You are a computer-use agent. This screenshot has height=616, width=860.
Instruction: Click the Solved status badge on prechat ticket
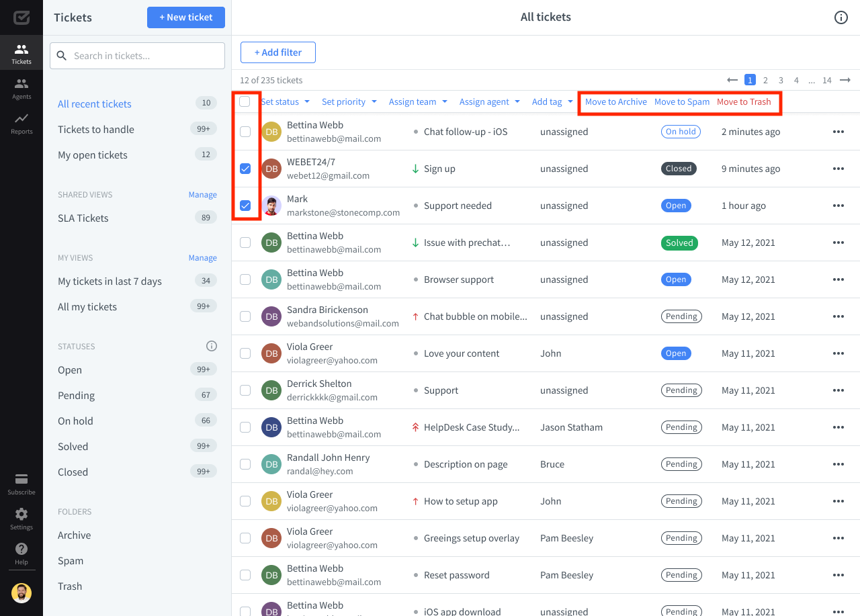(x=679, y=243)
